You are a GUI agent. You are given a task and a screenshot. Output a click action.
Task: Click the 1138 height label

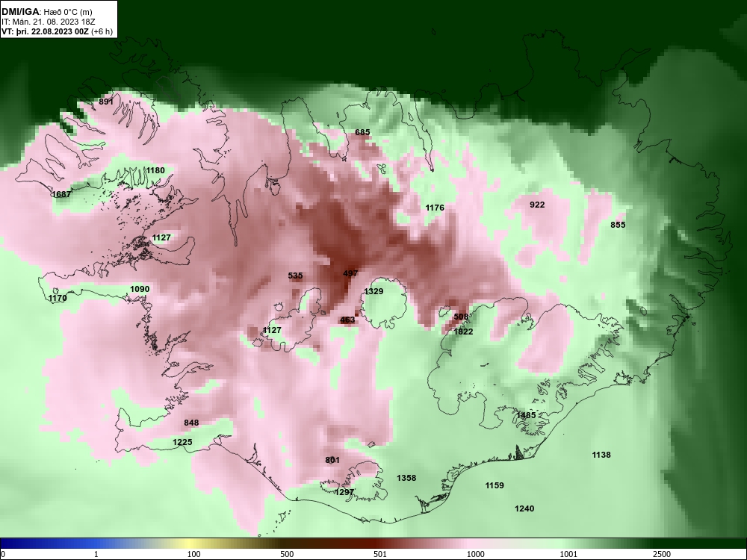[601, 455]
